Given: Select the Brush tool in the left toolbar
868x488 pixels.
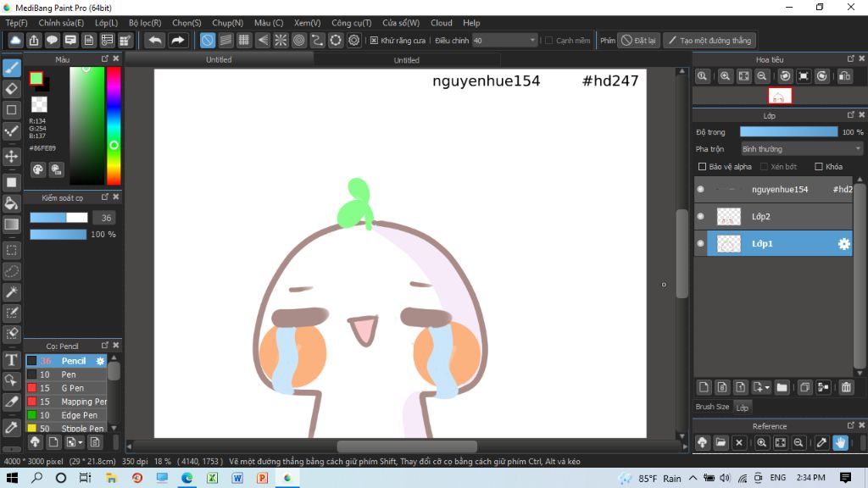Looking at the screenshot, I should [12, 68].
